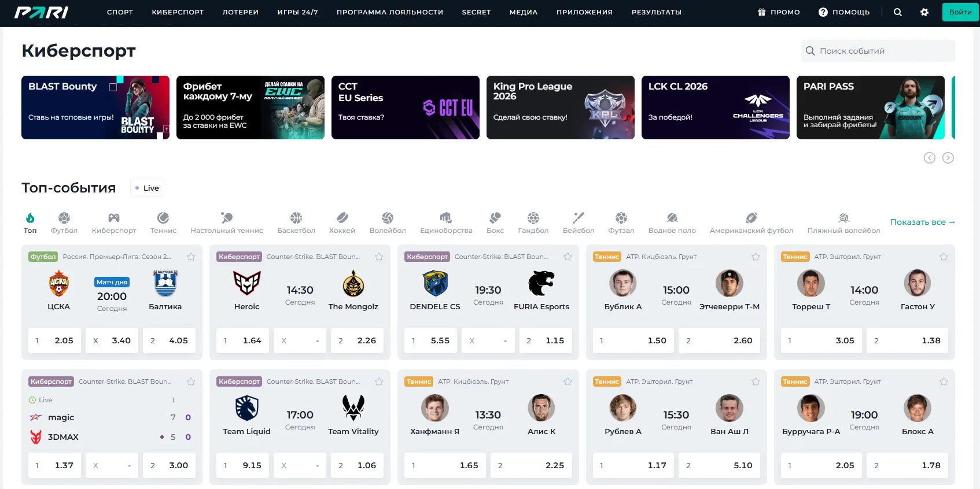Image resolution: width=980 pixels, height=489 pixels.
Task: Filter top events by Водное поло
Action: coord(672,223)
